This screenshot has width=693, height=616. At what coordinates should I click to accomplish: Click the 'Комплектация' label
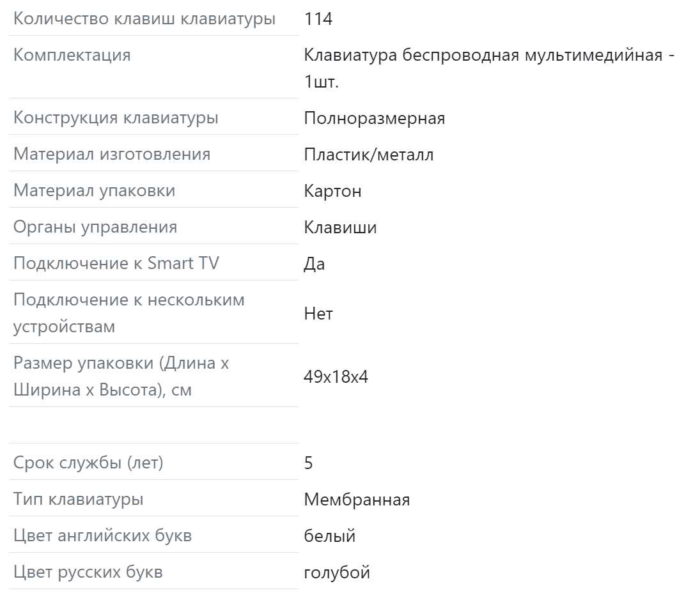72,55
